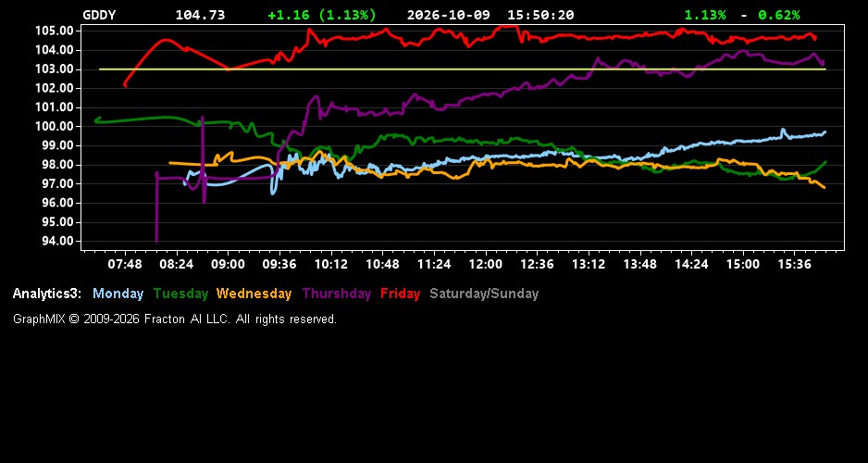Screen dimensions: 868x463
Task: Click the red Friday line's end point
Action: pyautogui.click(x=815, y=38)
